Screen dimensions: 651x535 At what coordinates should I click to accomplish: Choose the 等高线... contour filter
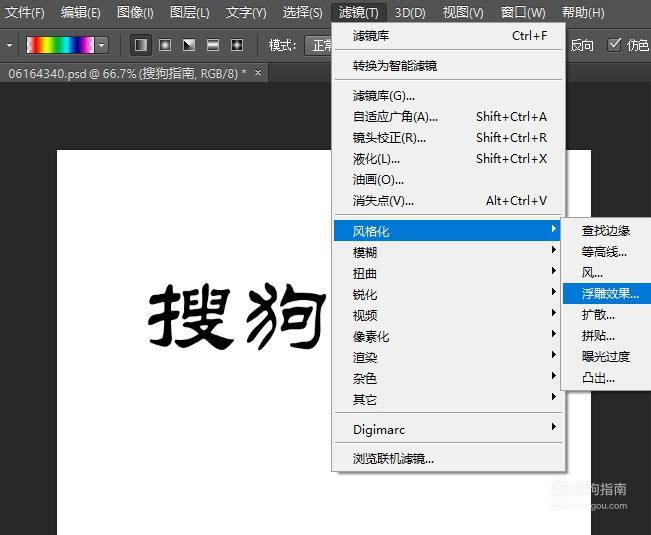[x=607, y=252]
